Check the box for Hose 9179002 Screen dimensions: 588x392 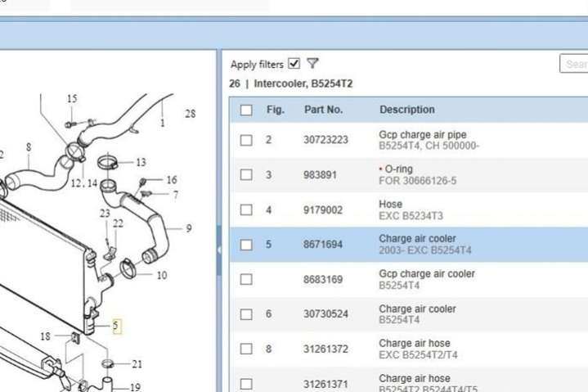tap(246, 210)
